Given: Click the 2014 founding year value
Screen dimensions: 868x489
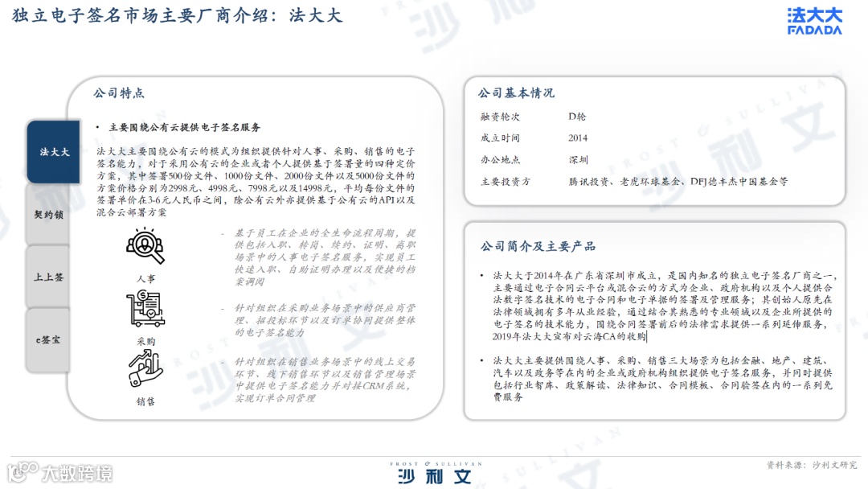Looking at the screenshot, I should click(577, 138).
